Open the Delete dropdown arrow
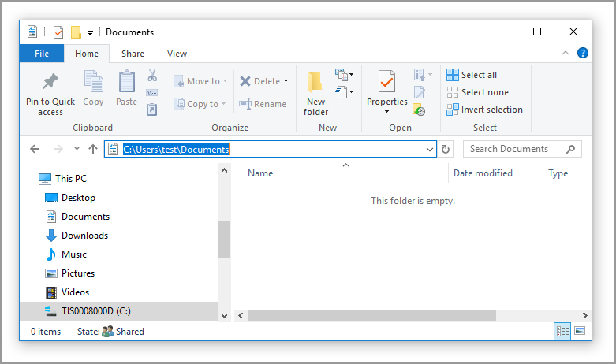This screenshot has width=616, height=364. coord(286,81)
